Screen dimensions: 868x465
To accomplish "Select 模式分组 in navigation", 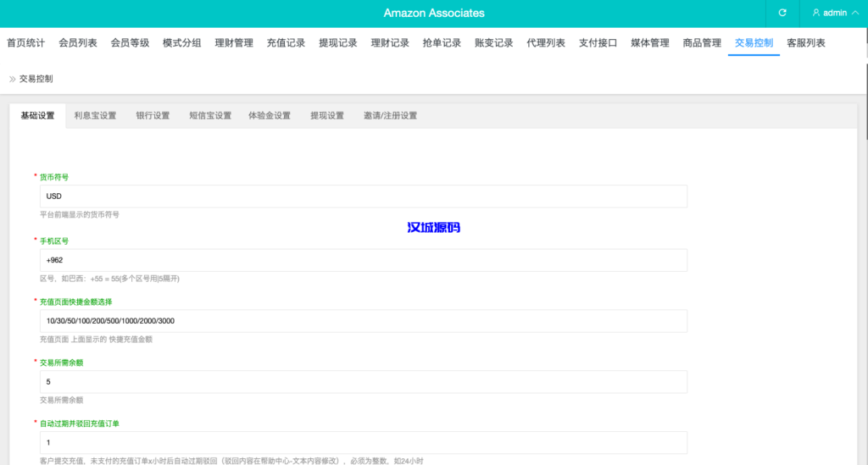I will (x=181, y=42).
